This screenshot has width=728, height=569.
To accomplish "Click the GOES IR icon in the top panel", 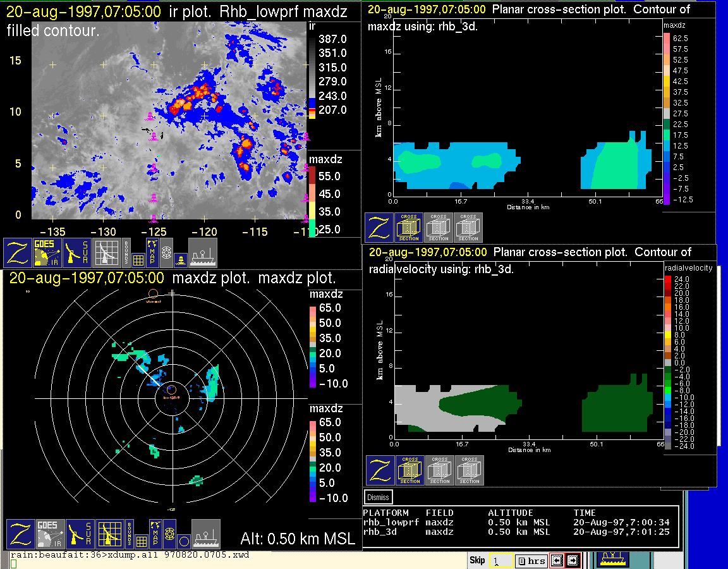I will click(47, 253).
